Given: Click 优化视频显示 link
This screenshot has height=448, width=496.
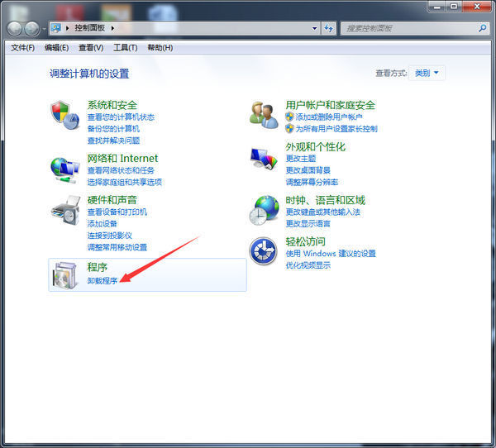Looking at the screenshot, I should 308,265.
